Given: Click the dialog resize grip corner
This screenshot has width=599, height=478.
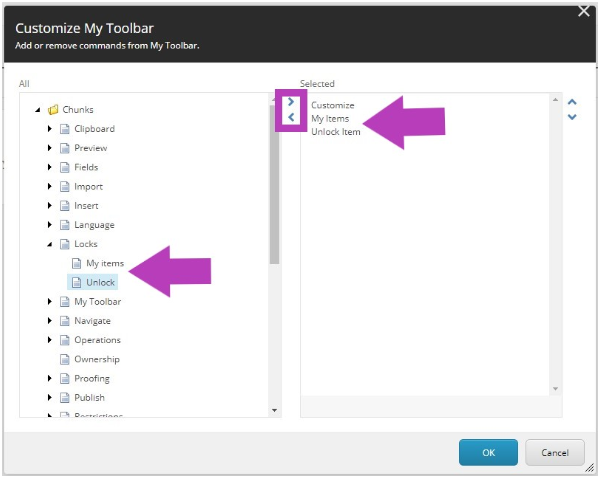Looking at the screenshot, I should click(590, 467).
